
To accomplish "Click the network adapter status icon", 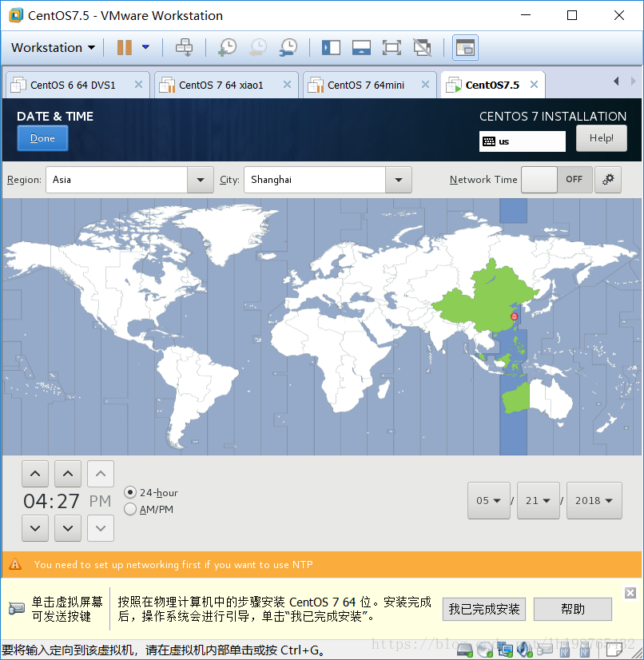I will tap(504, 650).
